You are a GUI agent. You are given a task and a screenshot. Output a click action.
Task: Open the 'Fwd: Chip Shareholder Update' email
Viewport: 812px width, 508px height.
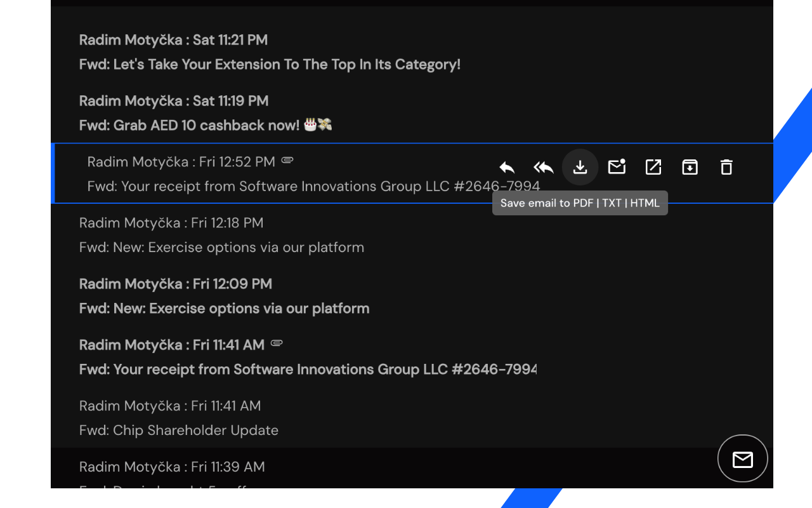[x=179, y=430]
